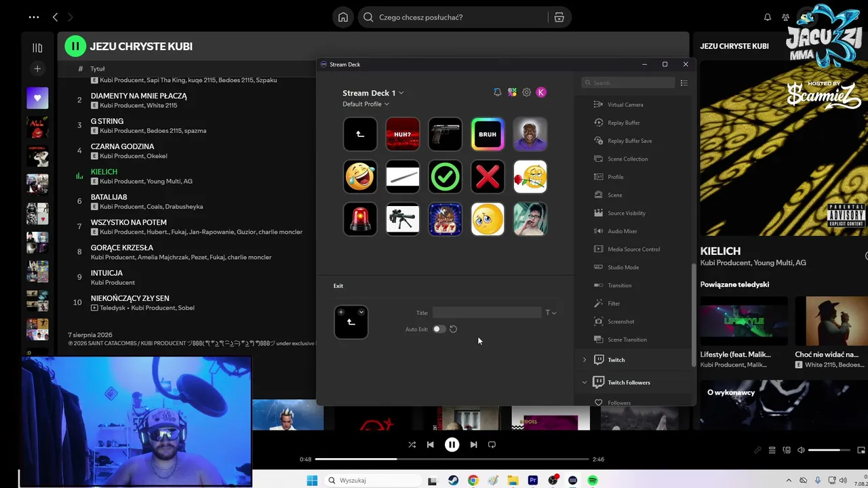Open the pink K account avatar
Screen dimensions: 868x488
(541, 92)
